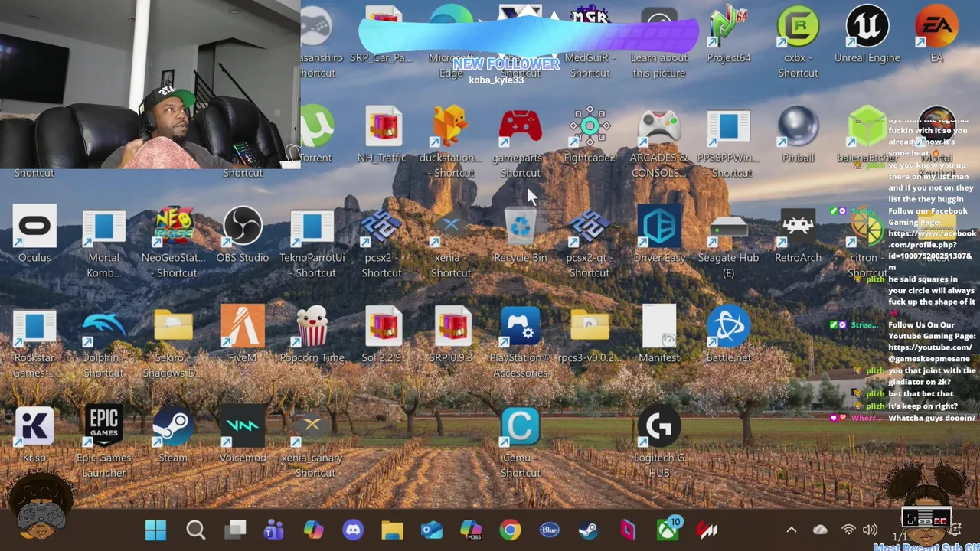The image size is (980, 551).
Task: Open Dolphin emulator shortcut
Action: pos(104,327)
